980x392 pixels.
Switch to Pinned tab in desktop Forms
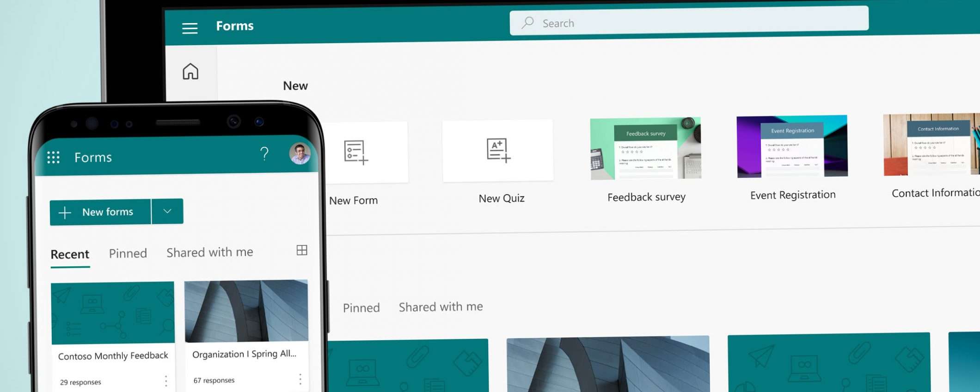(x=361, y=308)
